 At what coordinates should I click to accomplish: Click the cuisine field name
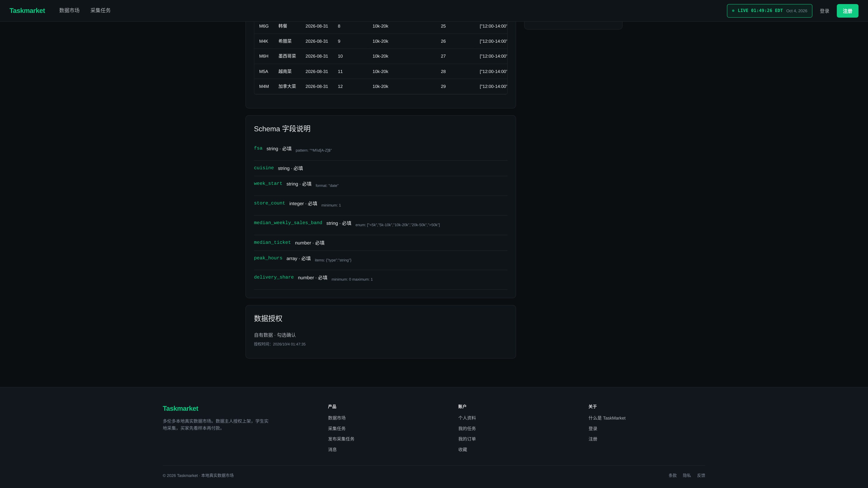point(264,168)
